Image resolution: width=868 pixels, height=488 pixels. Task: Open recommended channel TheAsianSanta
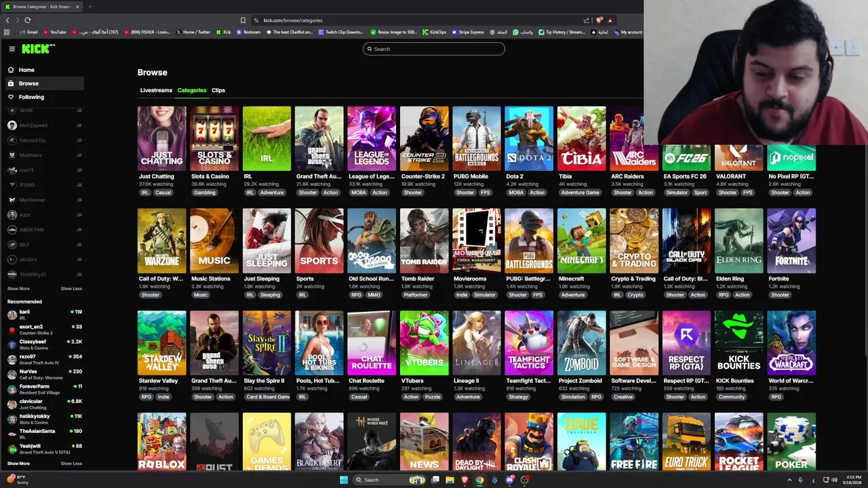pos(43,434)
